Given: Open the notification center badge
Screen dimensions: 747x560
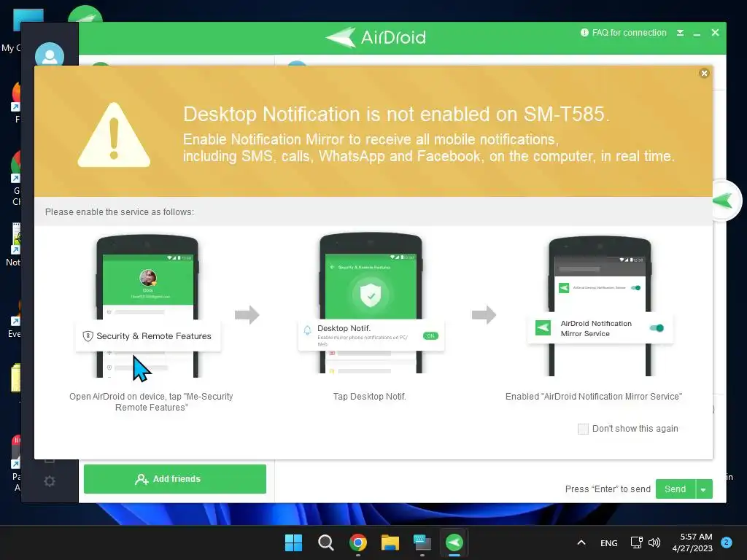Looking at the screenshot, I should [x=727, y=542].
